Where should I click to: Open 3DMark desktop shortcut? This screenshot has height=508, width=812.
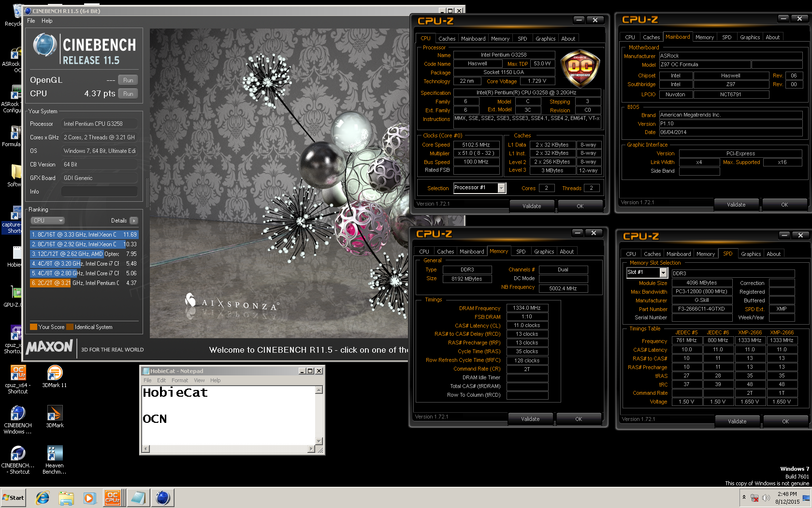55,417
